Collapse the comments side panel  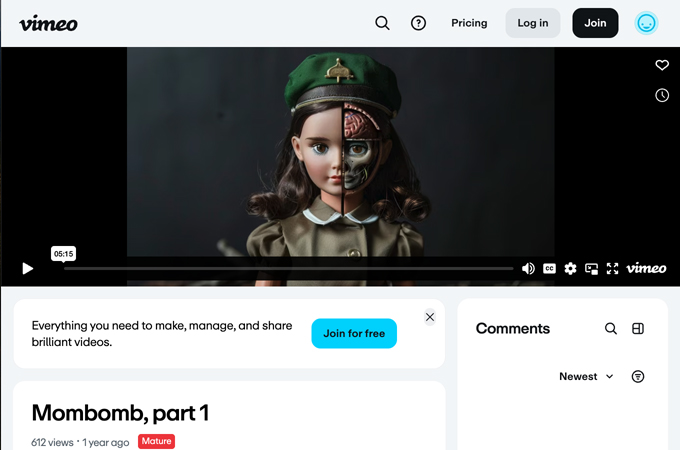(638, 329)
